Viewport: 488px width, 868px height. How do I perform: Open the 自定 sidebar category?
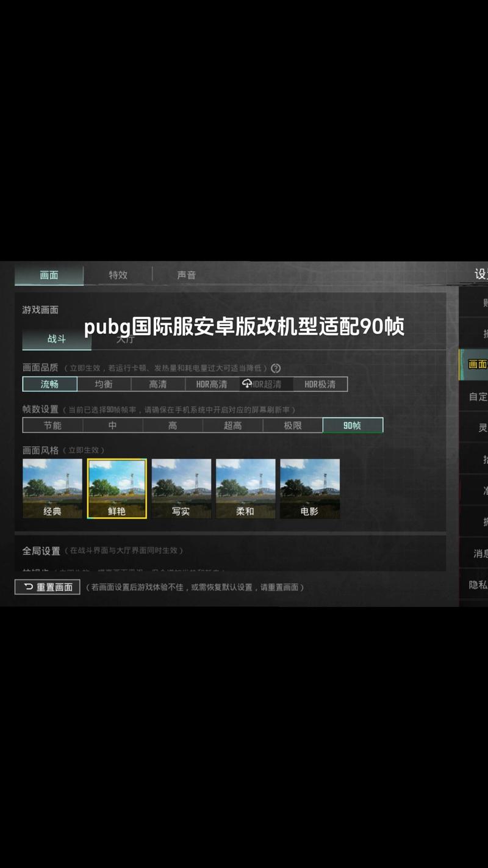tap(474, 397)
